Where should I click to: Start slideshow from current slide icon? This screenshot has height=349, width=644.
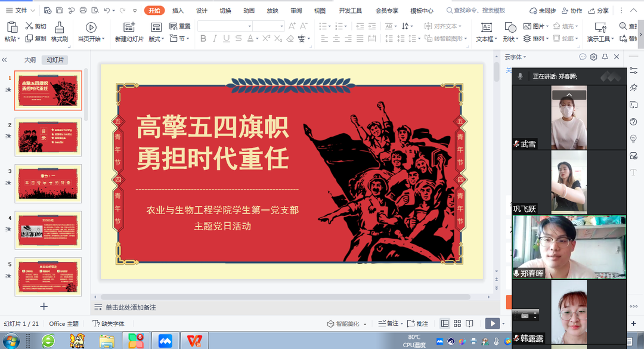coord(91,27)
